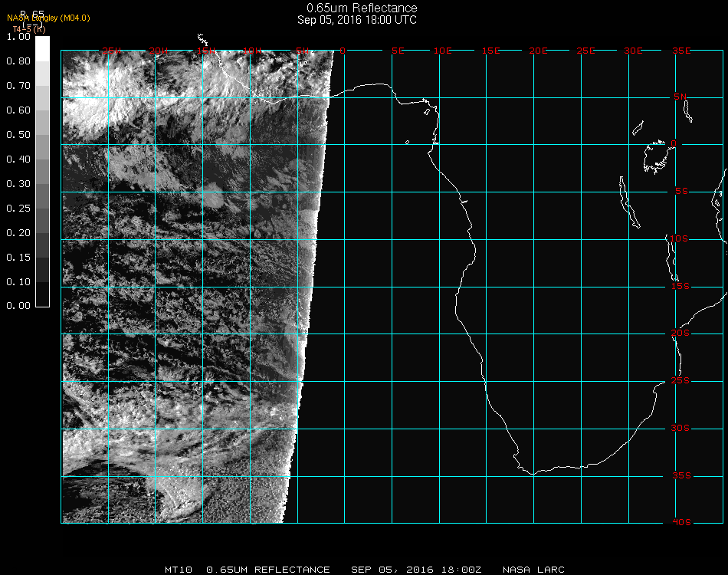728x575 pixels.
Task: Click the 40S latitude label
Action: coord(681,523)
